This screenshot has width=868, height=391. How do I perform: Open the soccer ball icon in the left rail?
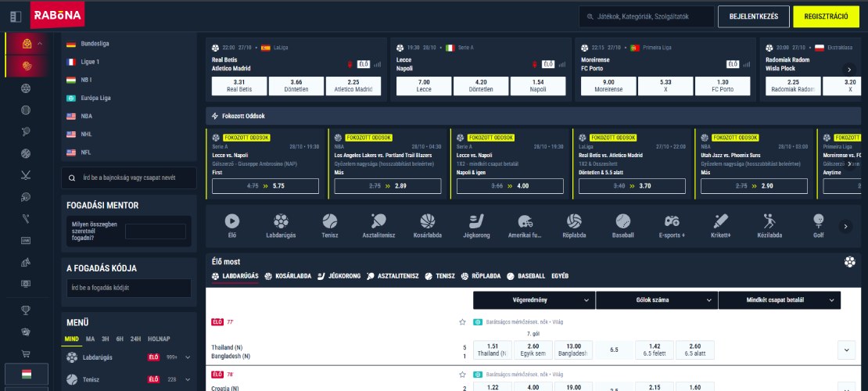(x=26, y=88)
